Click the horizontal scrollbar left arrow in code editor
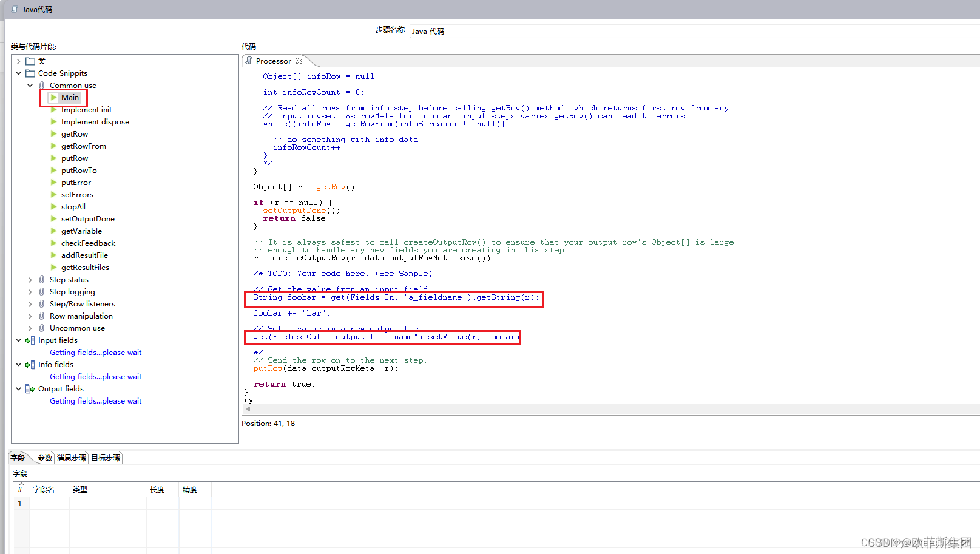 (248, 409)
